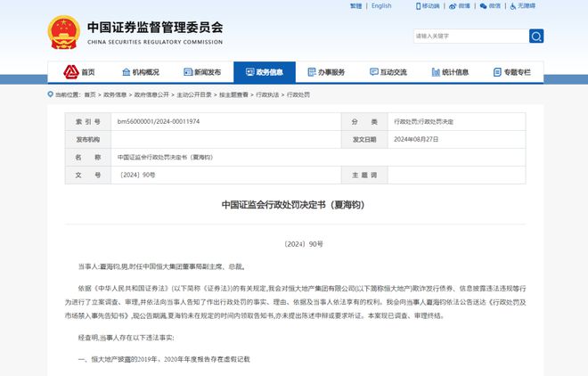Screen dimensions: 588x376
Task: Click 按主题查看 in the breadcrumb
Action: [x=233, y=94]
